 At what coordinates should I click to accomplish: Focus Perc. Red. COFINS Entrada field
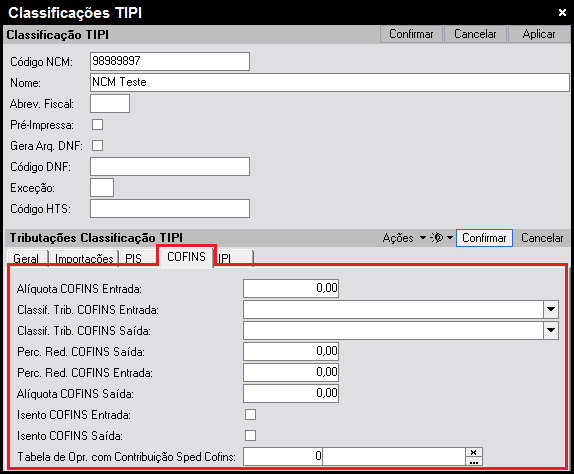tap(291, 373)
